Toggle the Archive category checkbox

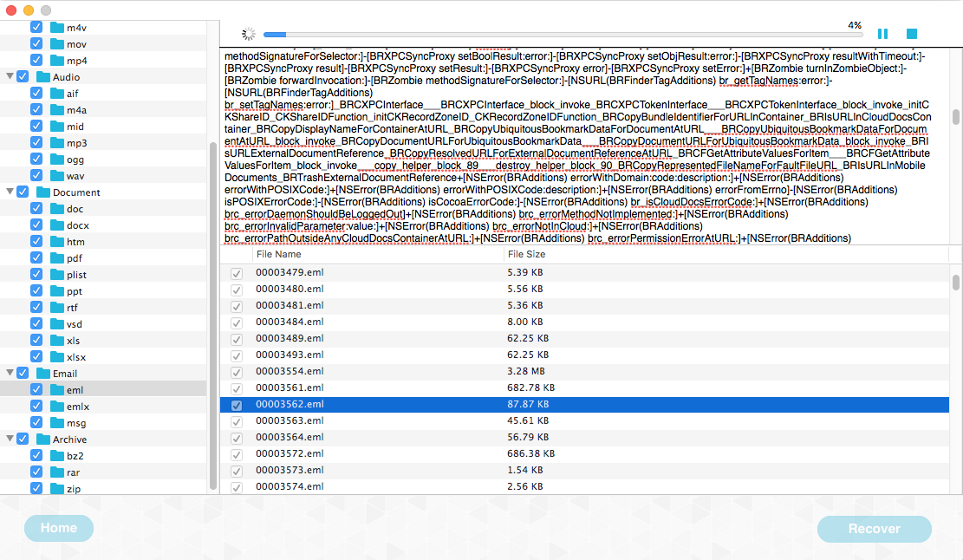point(23,439)
